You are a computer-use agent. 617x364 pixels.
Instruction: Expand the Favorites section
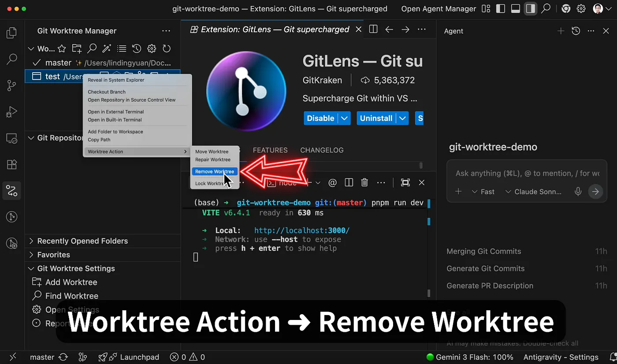[31, 255]
